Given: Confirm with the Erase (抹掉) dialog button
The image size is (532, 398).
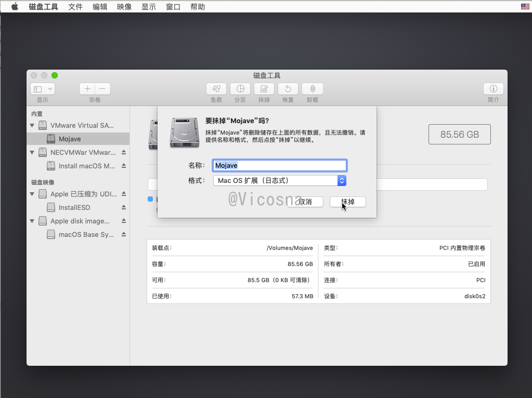Looking at the screenshot, I should 348,202.
